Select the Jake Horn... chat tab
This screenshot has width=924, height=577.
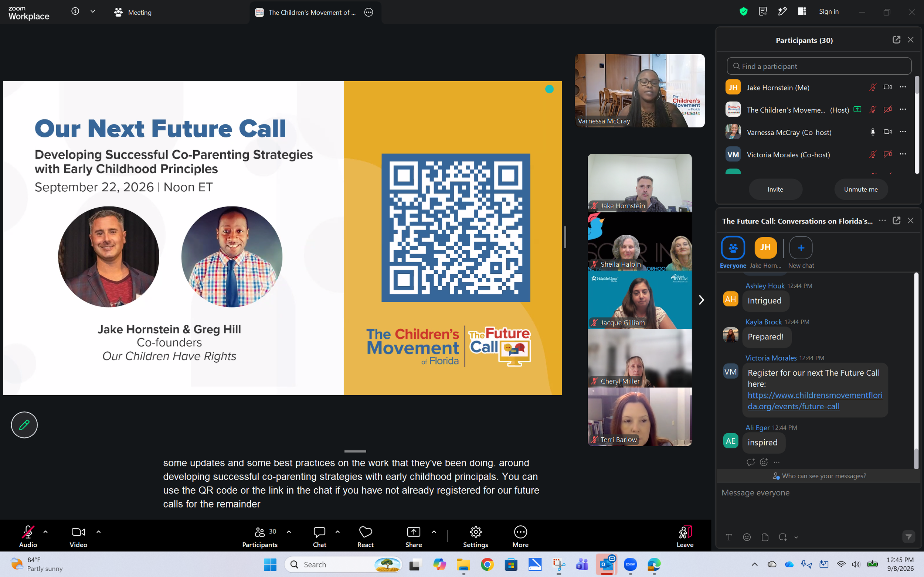click(765, 252)
